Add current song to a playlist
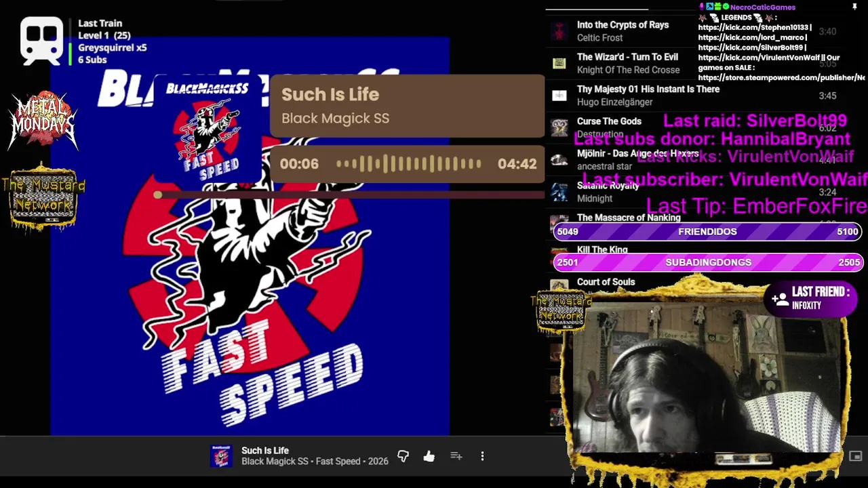Viewport: 868px width, 488px height. (456, 456)
